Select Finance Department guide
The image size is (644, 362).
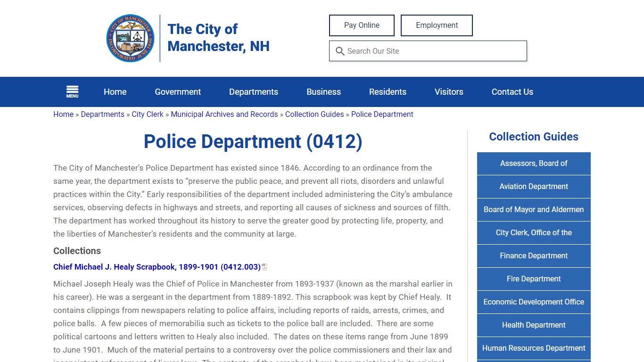tap(534, 256)
